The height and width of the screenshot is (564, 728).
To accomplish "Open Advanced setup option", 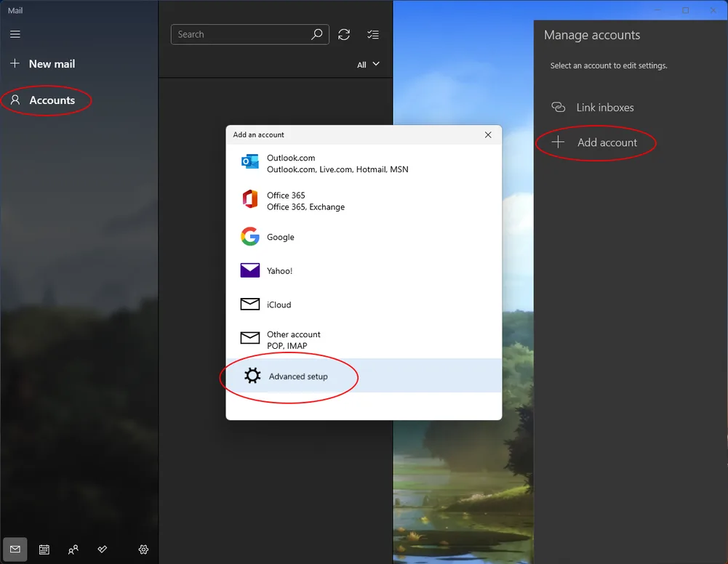I will click(x=298, y=376).
